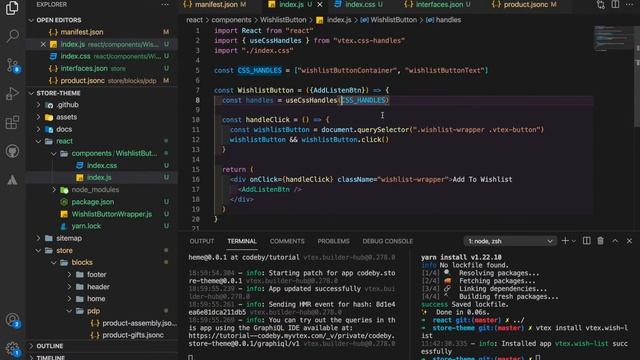Open new terminal launch profile dropdown arrow
This screenshot has height=360, width=640.
[x=573, y=241]
